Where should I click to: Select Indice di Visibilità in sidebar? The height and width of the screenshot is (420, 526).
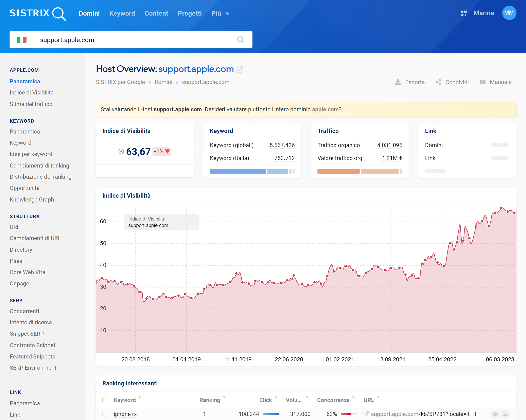[x=32, y=92]
